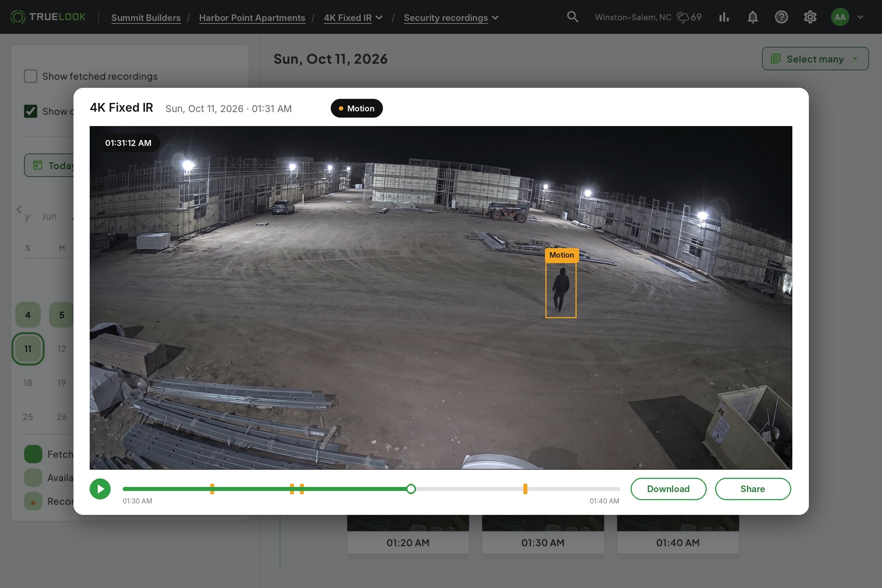Go to Harbor Point Apartments breadcrumb
This screenshot has width=882, height=588.
point(252,18)
